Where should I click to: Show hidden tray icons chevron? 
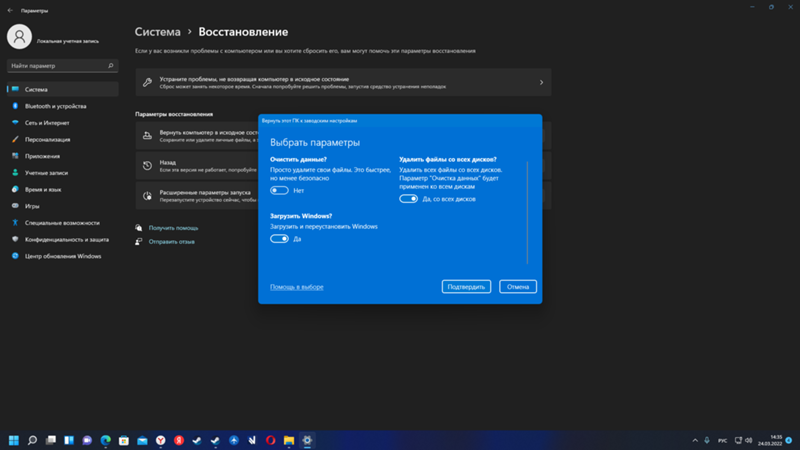pos(695,440)
